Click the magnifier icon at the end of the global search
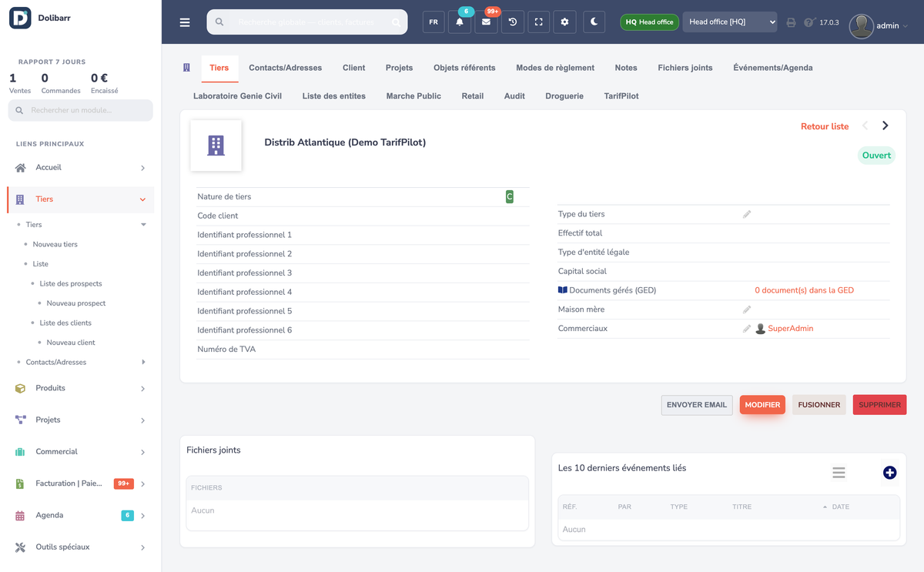This screenshot has width=924, height=572. (397, 22)
